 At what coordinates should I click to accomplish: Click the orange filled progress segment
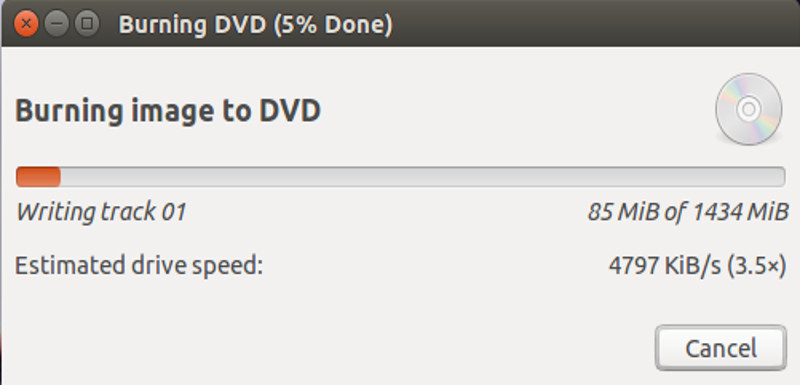click(x=38, y=177)
